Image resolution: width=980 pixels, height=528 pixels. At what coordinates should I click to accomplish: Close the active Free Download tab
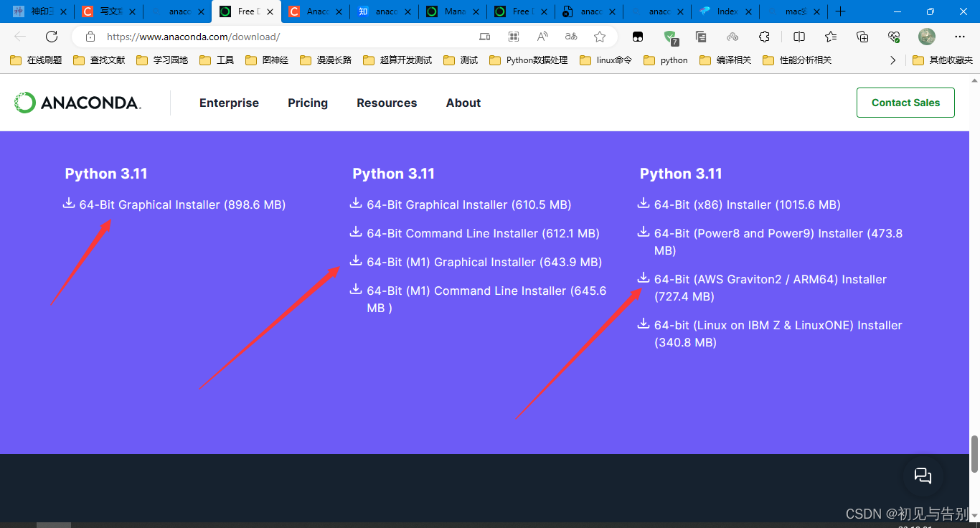(270, 11)
